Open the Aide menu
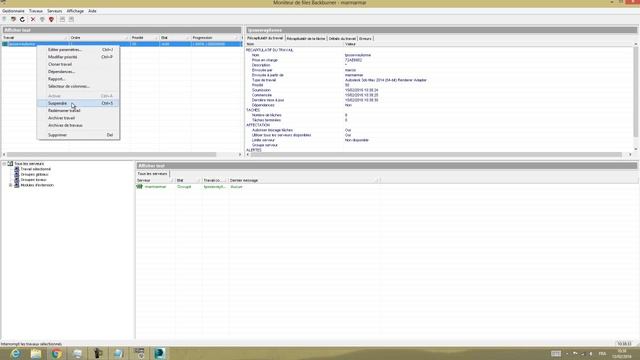The width and height of the screenshot is (640, 360). tap(92, 11)
